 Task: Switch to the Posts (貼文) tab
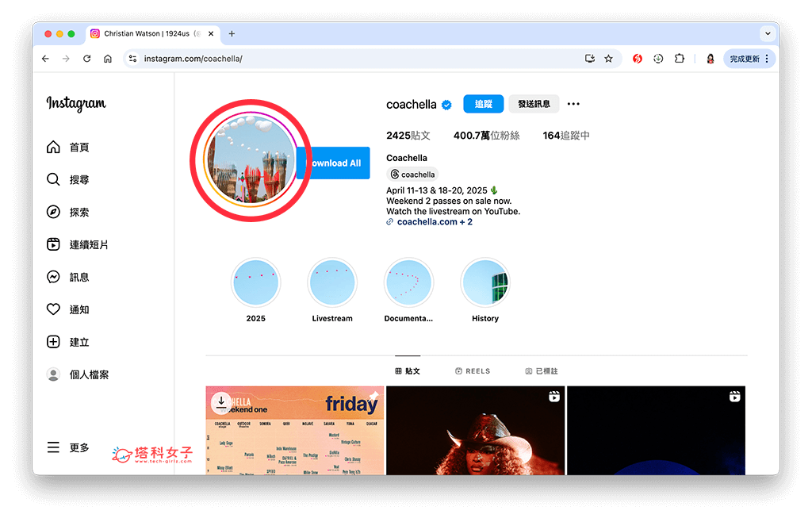point(408,371)
